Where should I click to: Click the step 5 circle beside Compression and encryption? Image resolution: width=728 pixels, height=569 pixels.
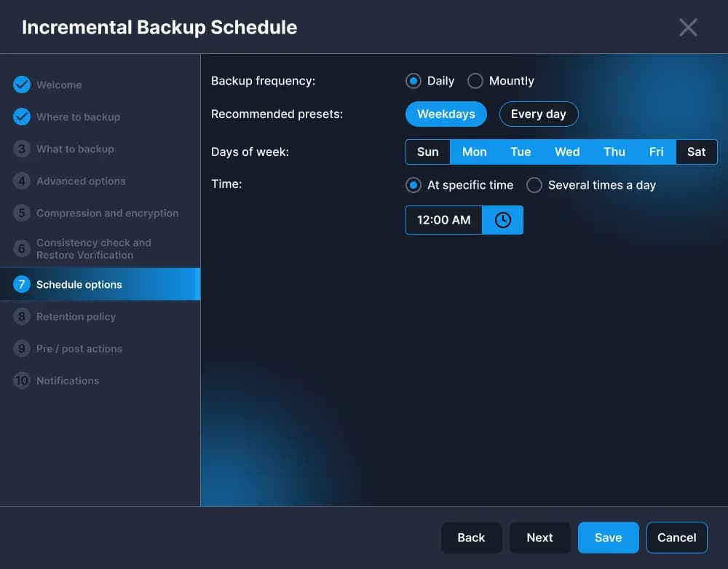click(21, 213)
